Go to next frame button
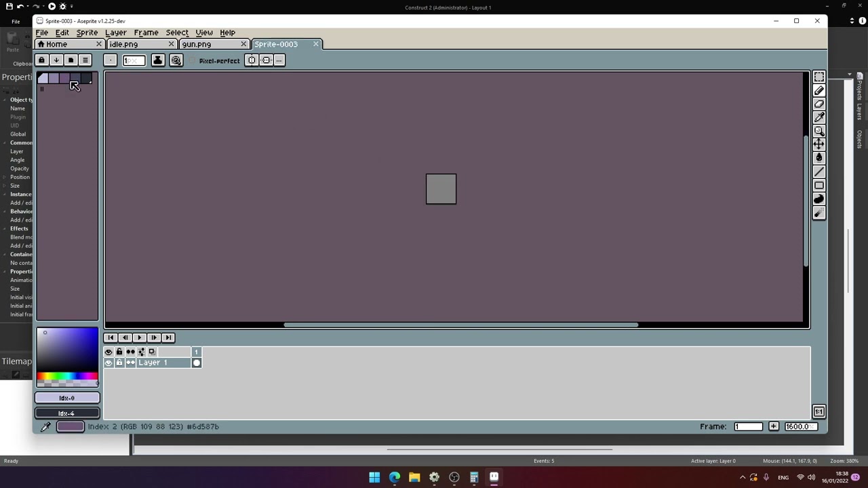 pos(154,338)
